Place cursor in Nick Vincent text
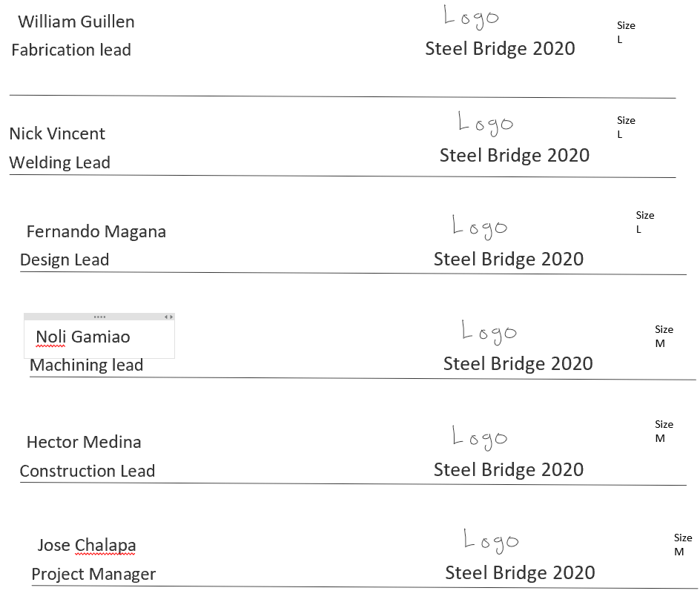Image resolution: width=700 pixels, height=605 pixels. tap(57, 134)
